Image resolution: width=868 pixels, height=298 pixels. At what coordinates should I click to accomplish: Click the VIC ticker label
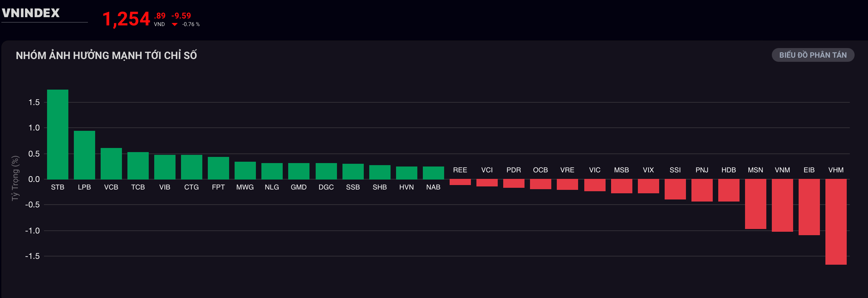[595, 170]
